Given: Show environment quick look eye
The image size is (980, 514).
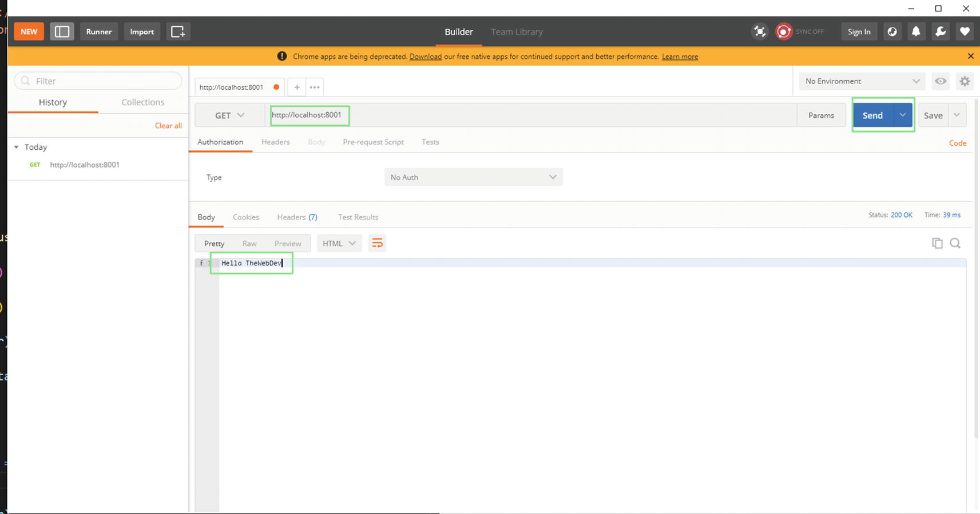Looking at the screenshot, I should (941, 81).
